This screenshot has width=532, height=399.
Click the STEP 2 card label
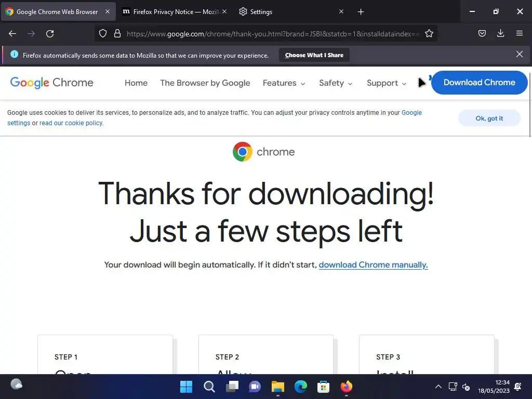click(227, 357)
